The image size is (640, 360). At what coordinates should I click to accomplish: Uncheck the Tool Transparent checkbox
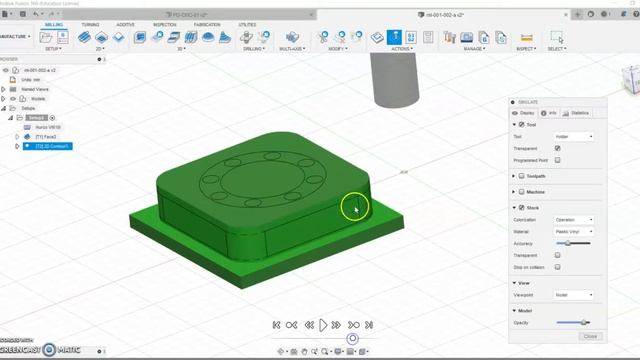click(x=558, y=148)
